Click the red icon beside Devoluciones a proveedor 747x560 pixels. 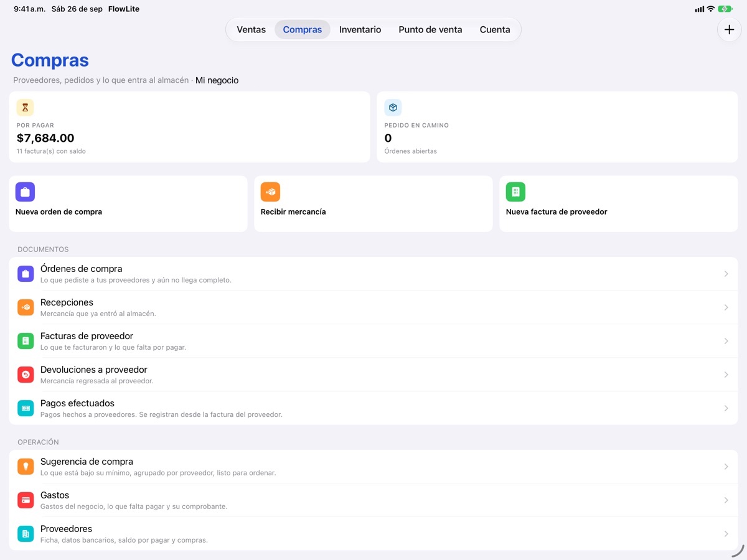(26, 375)
